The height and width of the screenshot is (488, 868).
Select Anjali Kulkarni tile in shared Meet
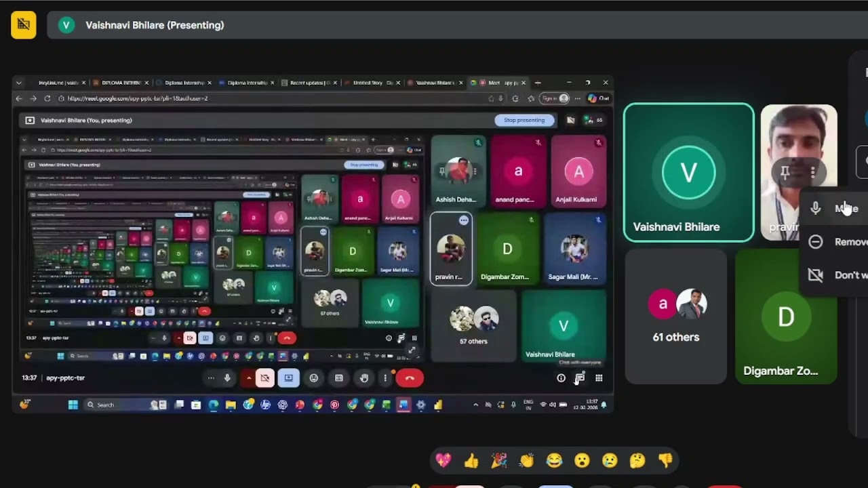[578, 171]
